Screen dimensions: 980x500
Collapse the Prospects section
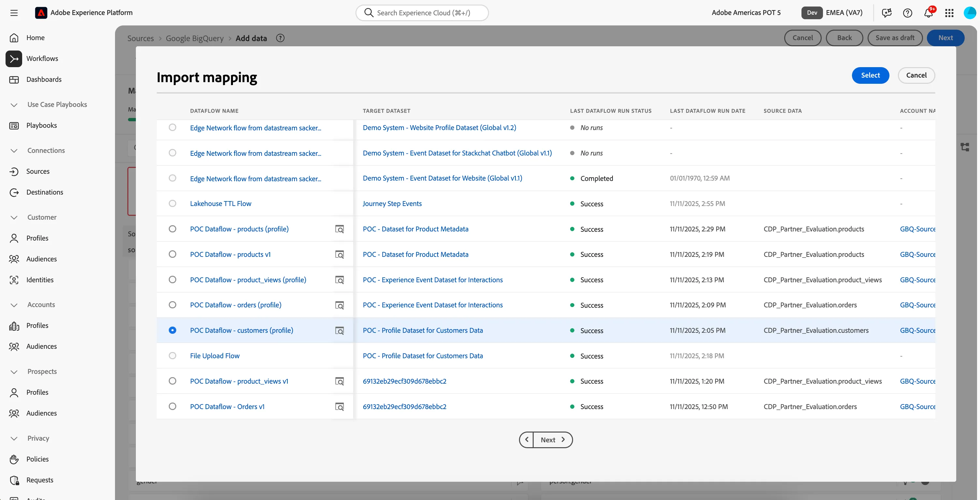14,372
